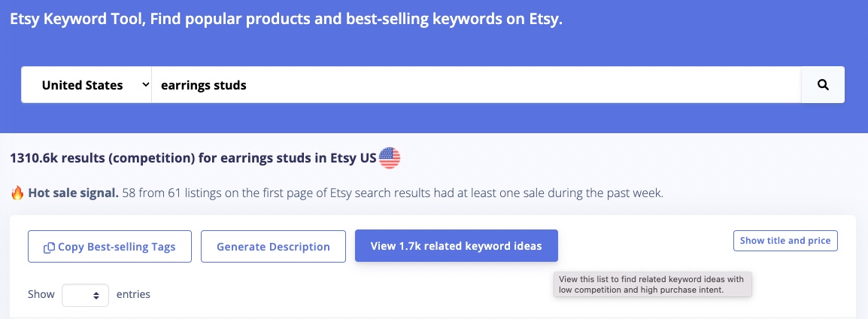Click the 1310.6k results competition heading
Screen dimensions: 868x319
pyautogui.click(x=194, y=159)
